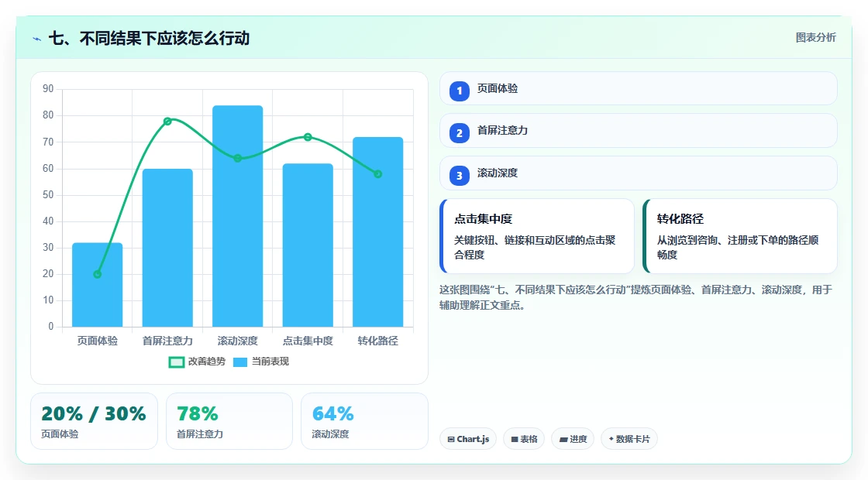The width and height of the screenshot is (868, 480).
Task: Select the 进度 tag
Action: pos(573,439)
